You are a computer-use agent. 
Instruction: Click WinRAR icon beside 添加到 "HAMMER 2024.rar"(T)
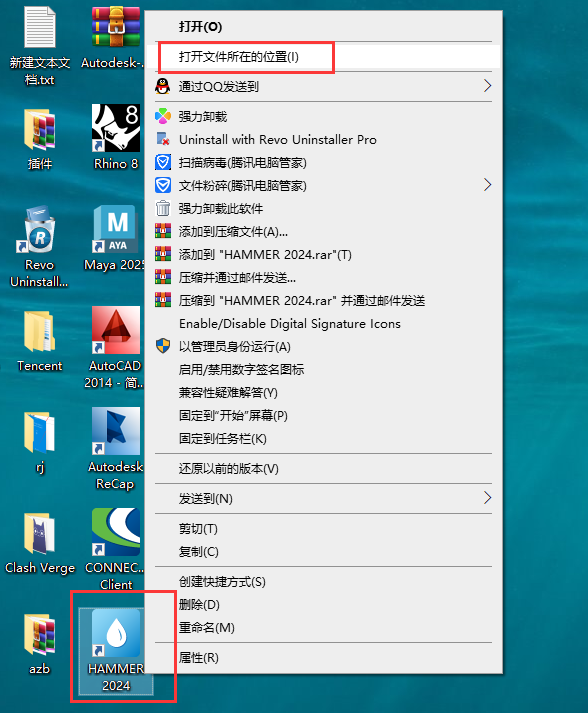(163, 254)
